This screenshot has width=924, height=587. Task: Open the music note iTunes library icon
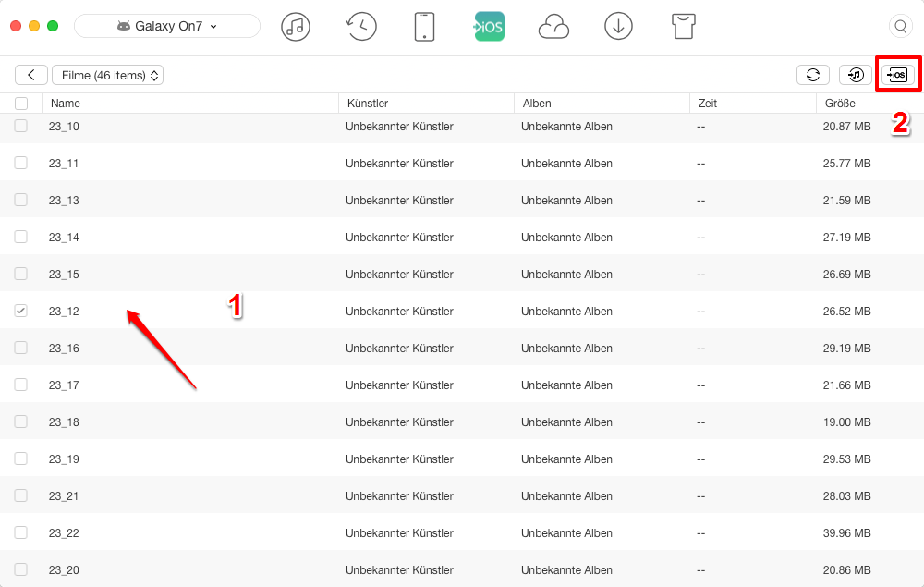click(296, 26)
